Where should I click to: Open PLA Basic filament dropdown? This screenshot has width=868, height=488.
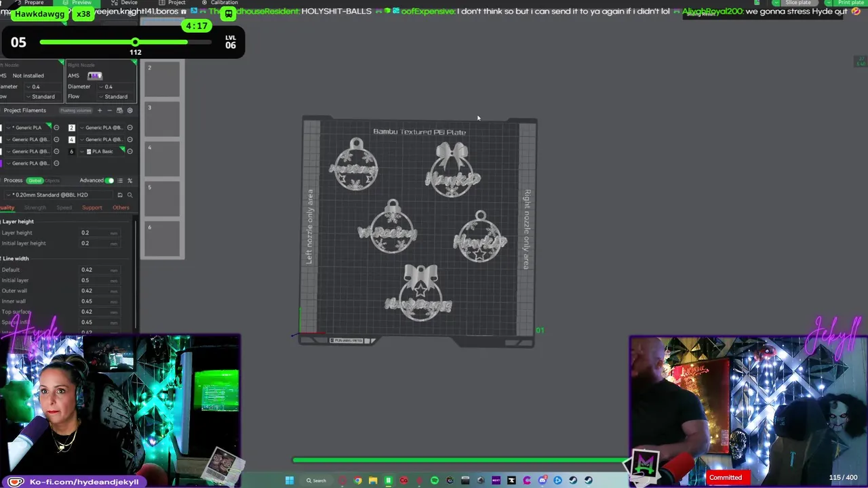point(100,151)
